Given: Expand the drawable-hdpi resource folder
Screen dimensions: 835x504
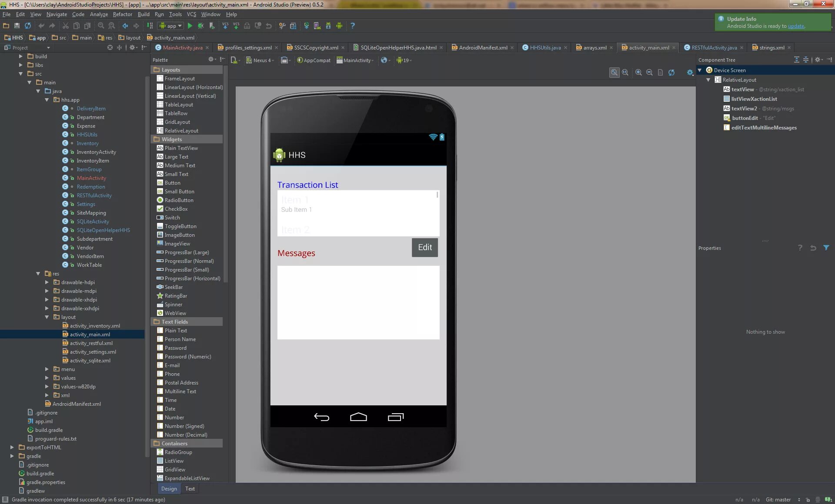Looking at the screenshot, I should pyautogui.click(x=47, y=282).
